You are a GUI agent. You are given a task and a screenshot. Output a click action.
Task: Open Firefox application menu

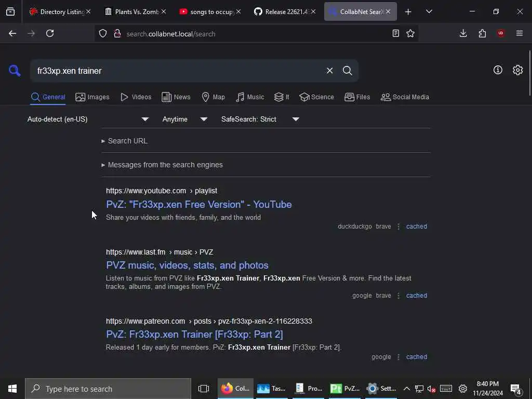pyautogui.click(x=520, y=33)
